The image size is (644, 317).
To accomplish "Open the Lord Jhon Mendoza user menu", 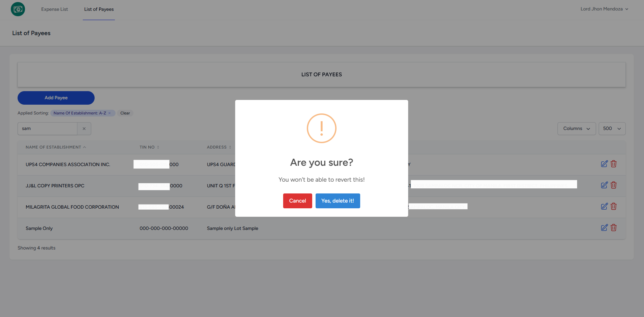I will point(604,9).
